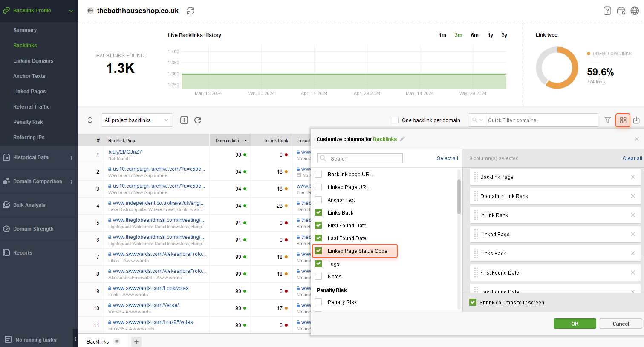Click the pencil icon to rename Backlinks workspace
Image resolution: width=644 pixels, height=347 pixels.
point(402,139)
